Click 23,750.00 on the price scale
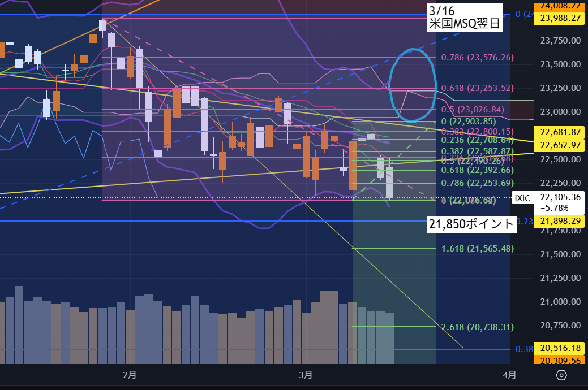The image size is (588, 390). (560, 41)
